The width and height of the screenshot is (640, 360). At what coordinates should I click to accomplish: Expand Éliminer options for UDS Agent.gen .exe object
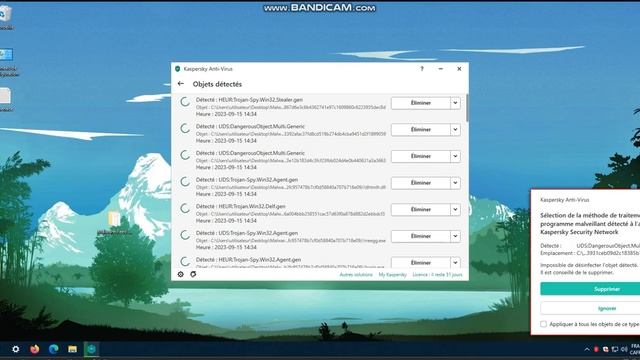tap(456, 236)
